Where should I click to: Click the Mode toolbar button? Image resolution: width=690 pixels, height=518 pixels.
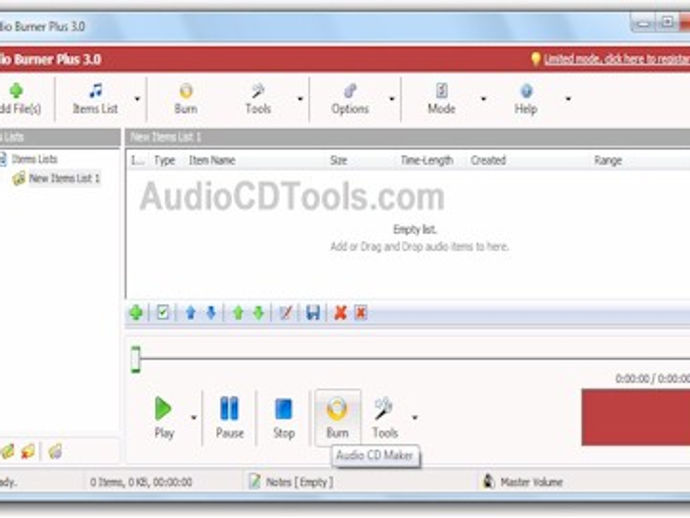(x=441, y=99)
